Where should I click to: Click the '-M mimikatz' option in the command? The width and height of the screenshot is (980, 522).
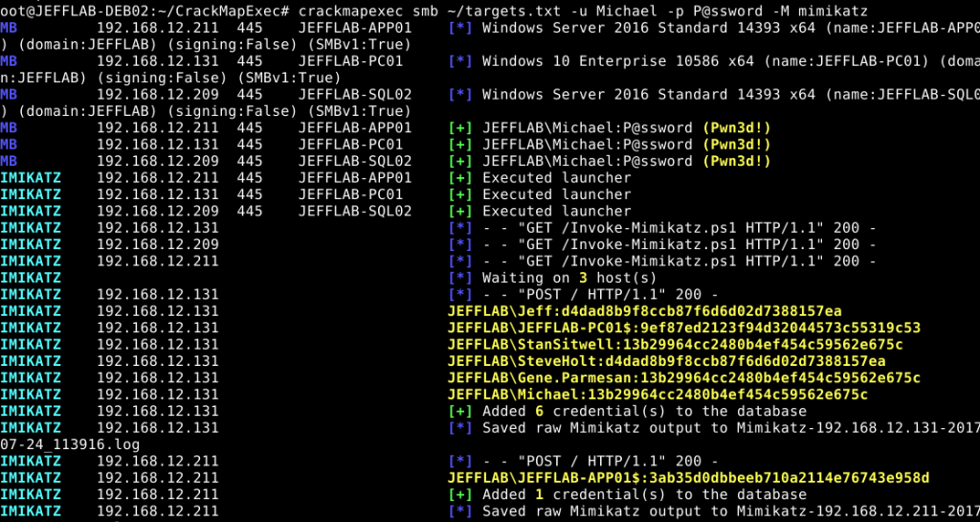click(x=819, y=10)
